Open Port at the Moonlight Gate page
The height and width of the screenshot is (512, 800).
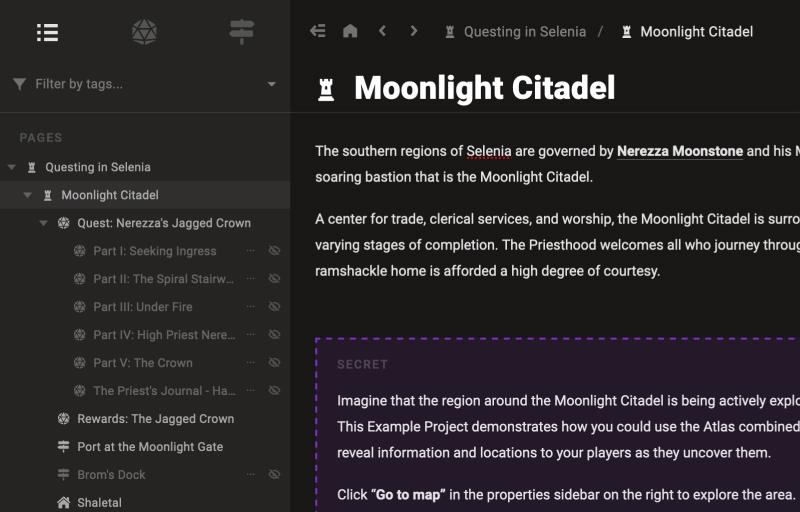(150, 447)
